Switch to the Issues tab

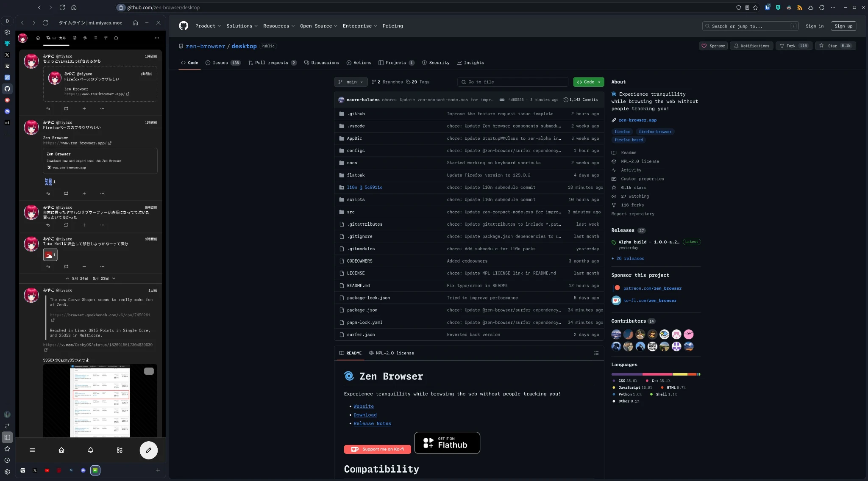point(223,63)
